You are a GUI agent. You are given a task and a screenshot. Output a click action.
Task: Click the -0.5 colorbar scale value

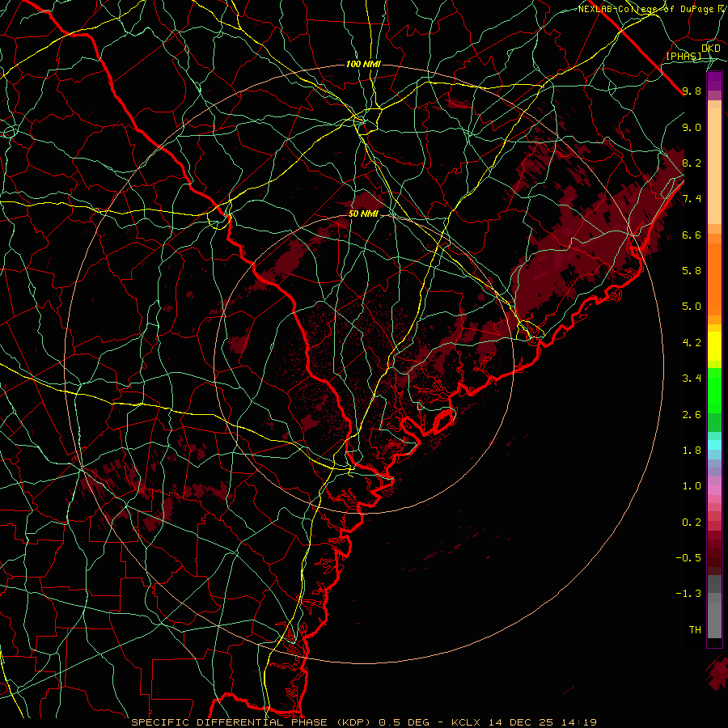pos(688,558)
